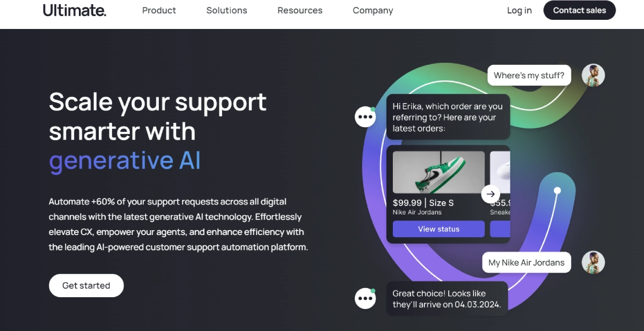The height and width of the screenshot is (331, 644).
Task: Click the 'Where's my stuff?' chat bubble
Action: [x=529, y=76]
